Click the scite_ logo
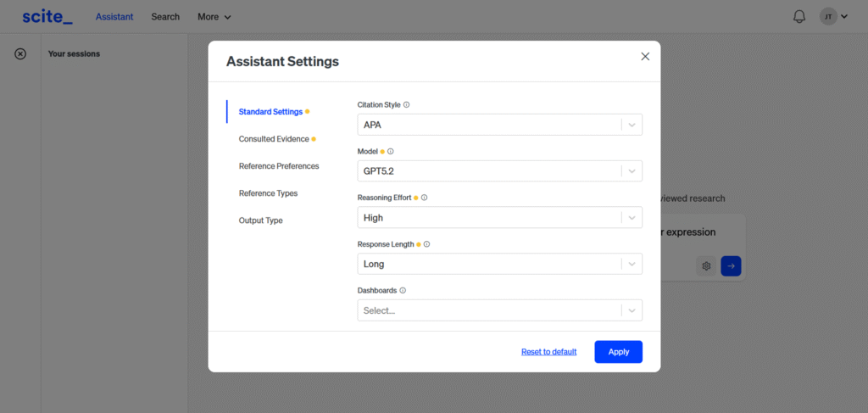 pos(47,16)
